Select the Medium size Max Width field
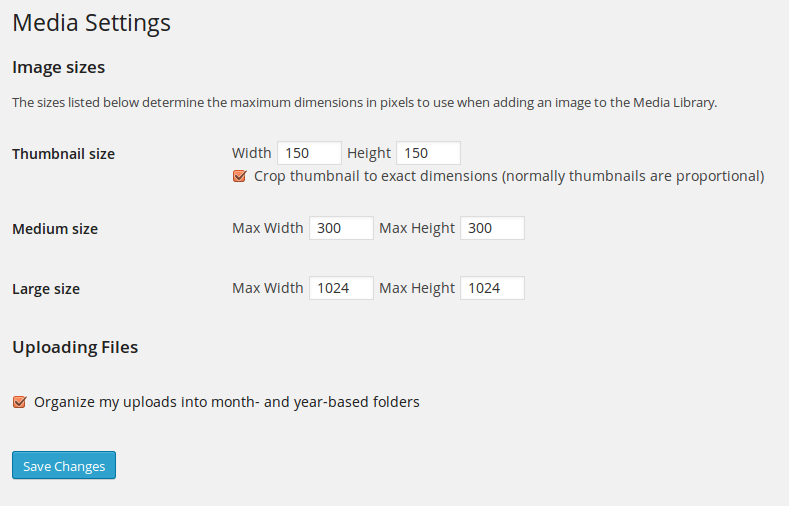This screenshot has width=789, height=506. 341,228
